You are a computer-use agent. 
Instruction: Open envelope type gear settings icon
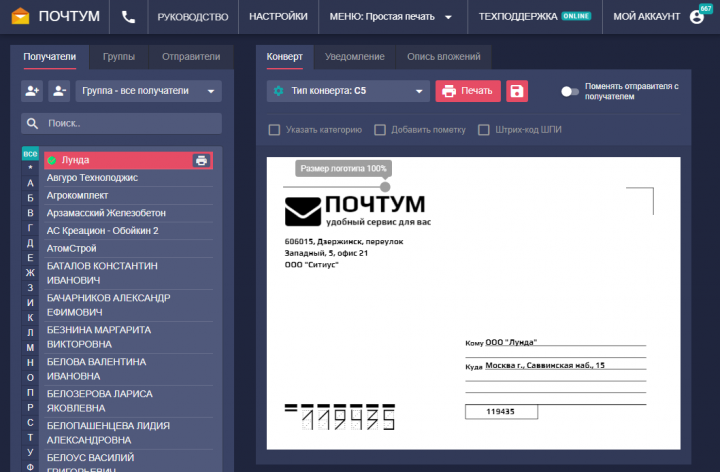[x=279, y=91]
